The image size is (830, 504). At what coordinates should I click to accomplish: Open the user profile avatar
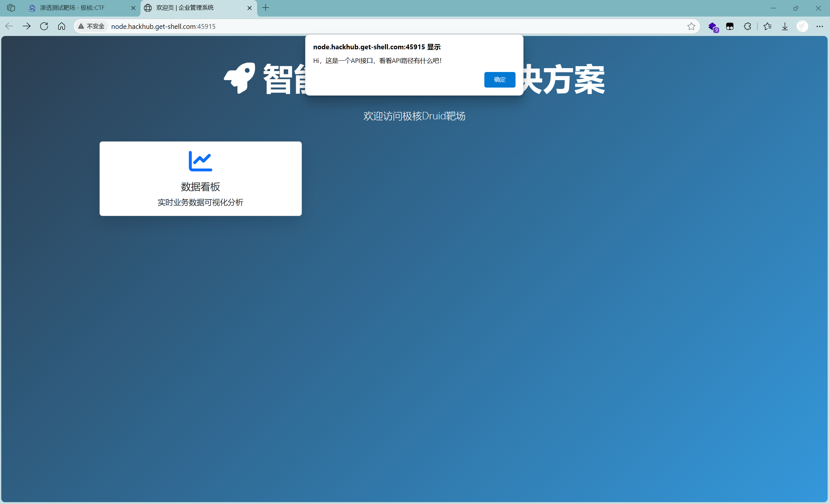click(802, 26)
